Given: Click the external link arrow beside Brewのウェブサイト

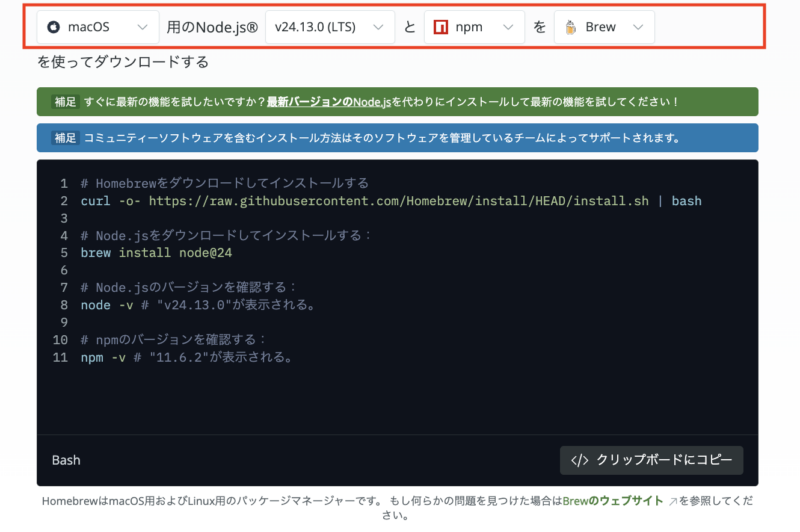Looking at the screenshot, I should coord(673,503).
